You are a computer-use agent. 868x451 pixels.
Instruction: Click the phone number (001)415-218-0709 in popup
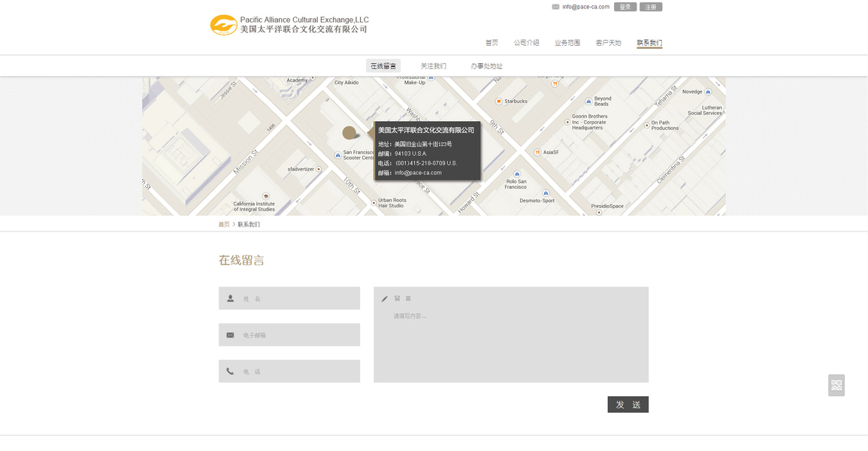(x=425, y=163)
